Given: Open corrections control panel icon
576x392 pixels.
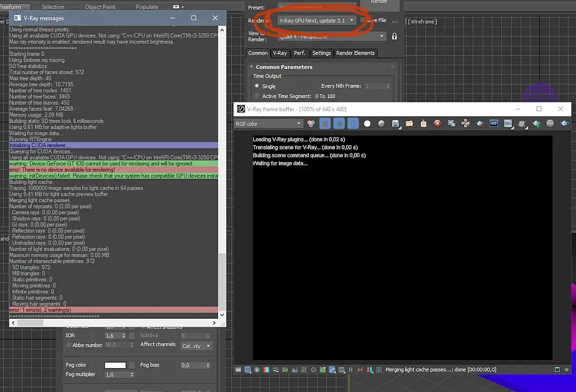Looking at the screenshot, I should point(238,370).
